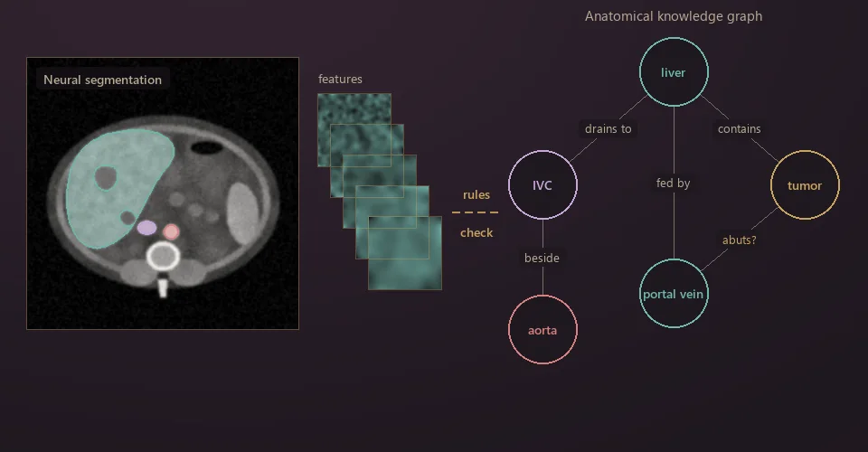Click the 'contains' edge label
This screenshot has width=868, height=452.
click(739, 128)
